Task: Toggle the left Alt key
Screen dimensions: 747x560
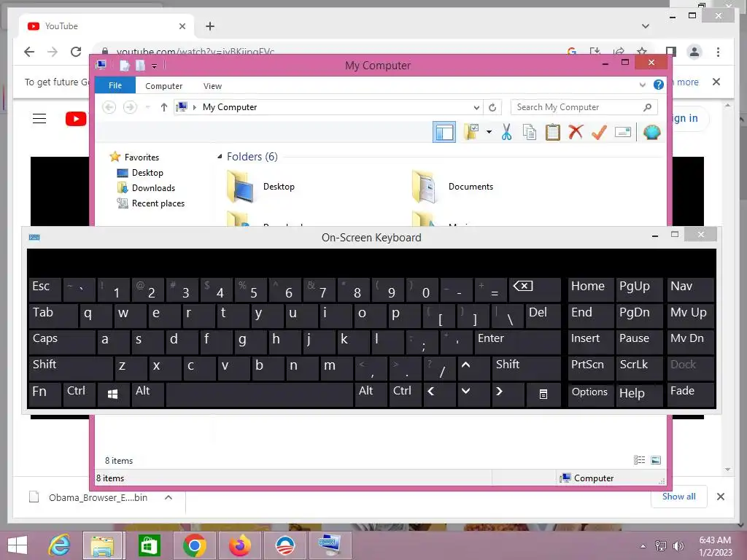Action: coord(147,394)
